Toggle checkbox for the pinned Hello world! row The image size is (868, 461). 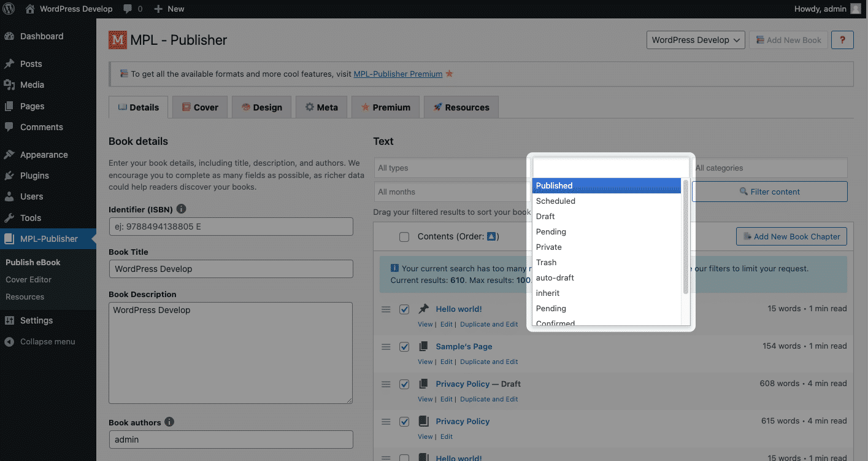click(x=404, y=309)
